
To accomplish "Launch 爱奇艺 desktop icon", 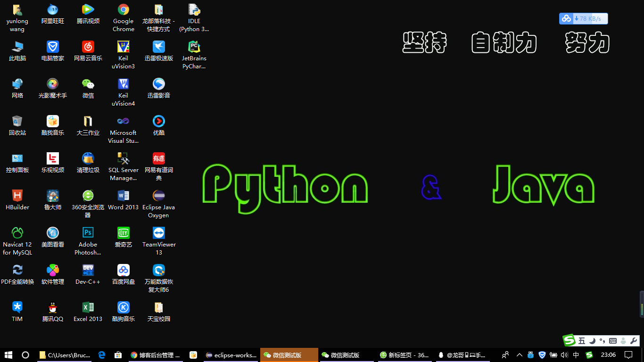I will coord(124,238).
